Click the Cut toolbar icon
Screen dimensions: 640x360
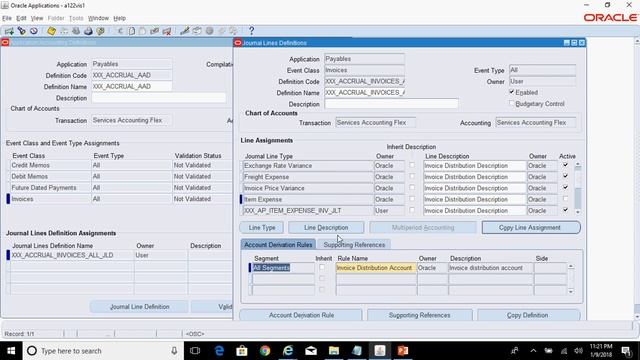(120, 31)
